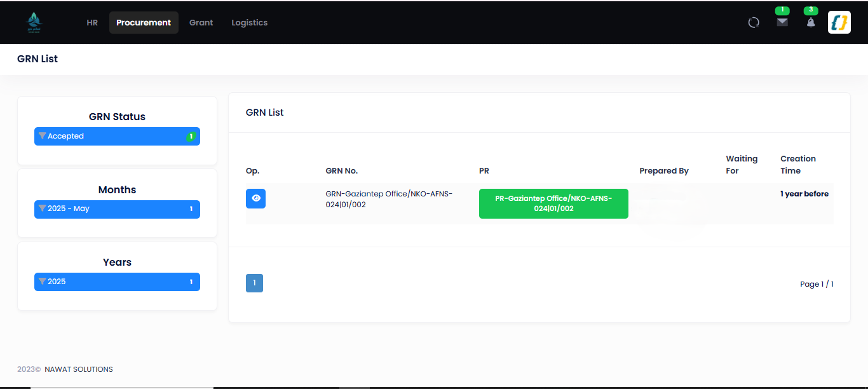Click the PR column header

point(484,171)
